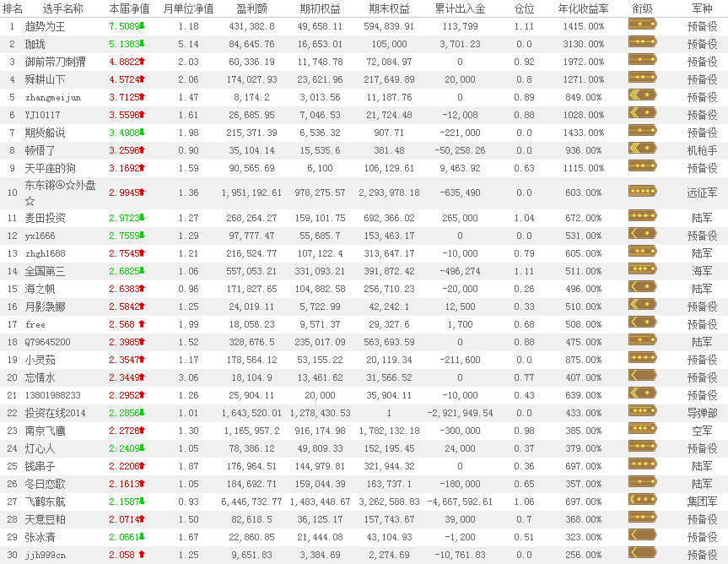This screenshot has height=564, width=728.
Task: Click net value 4.8822
Action: 125,62
